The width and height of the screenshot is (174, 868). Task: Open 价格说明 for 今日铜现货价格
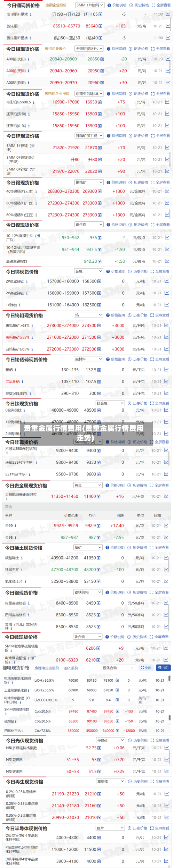click(x=117, y=5)
